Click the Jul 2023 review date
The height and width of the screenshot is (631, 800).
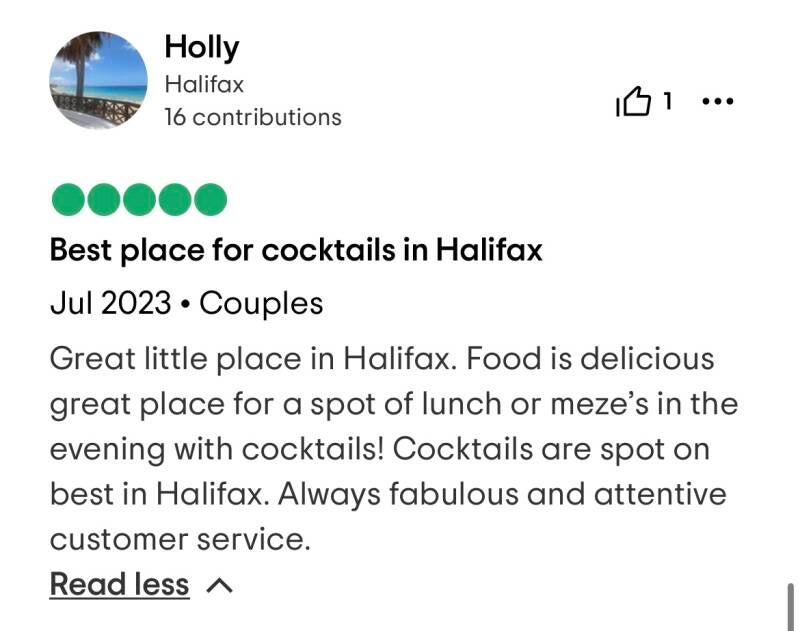(110, 303)
